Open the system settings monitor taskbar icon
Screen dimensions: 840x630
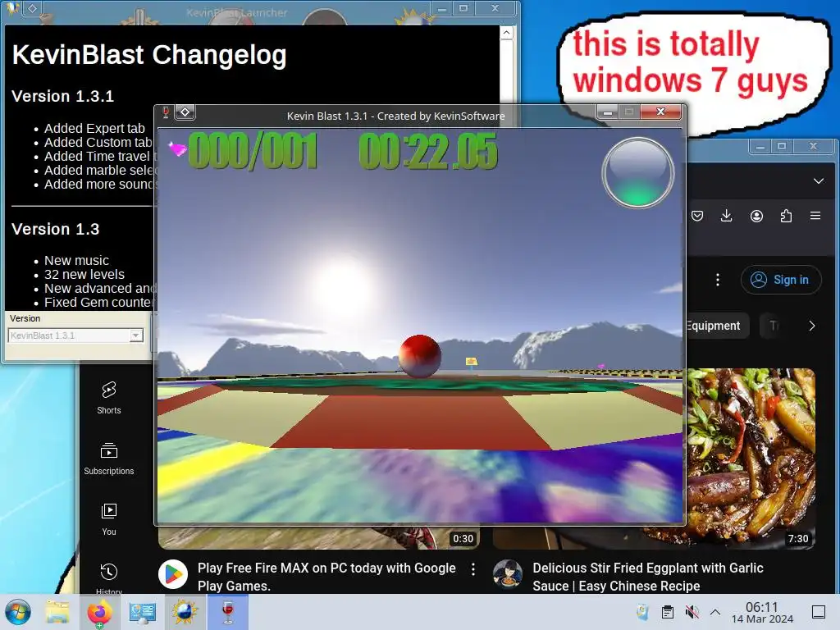142,612
